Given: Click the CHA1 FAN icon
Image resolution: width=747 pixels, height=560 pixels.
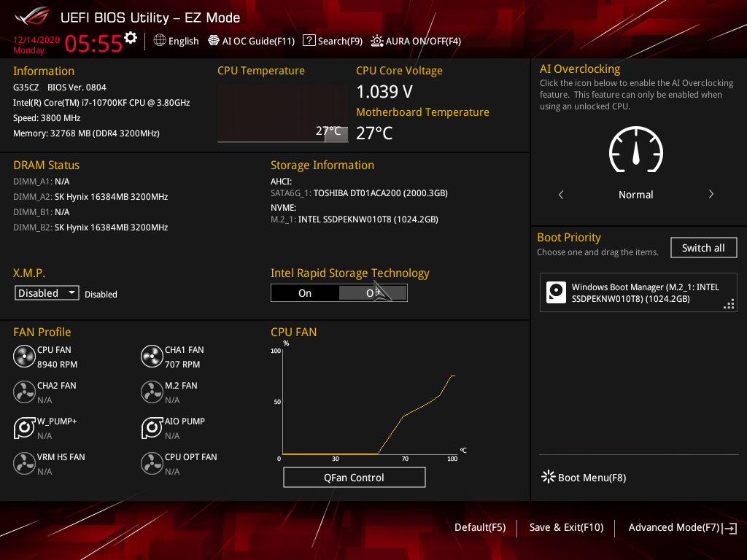Looking at the screenshot, I should 152,357.
